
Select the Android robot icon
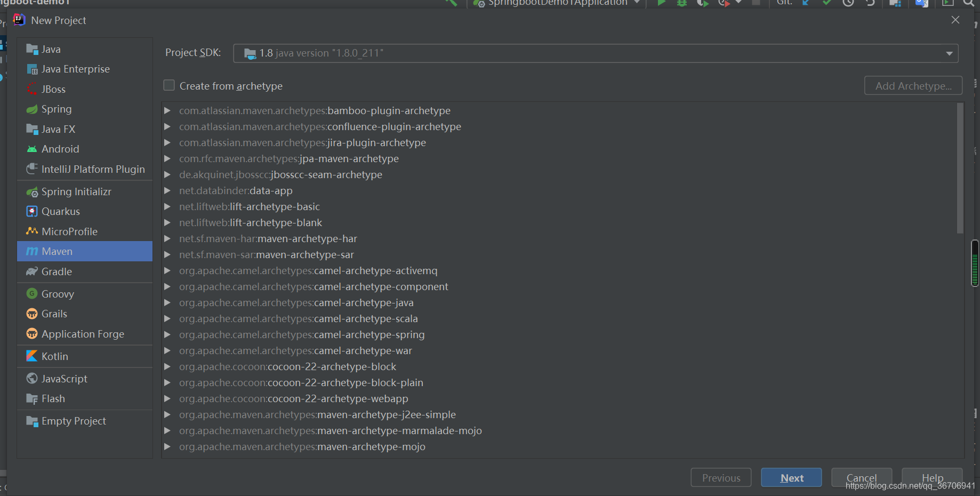[x=32, y=149]
